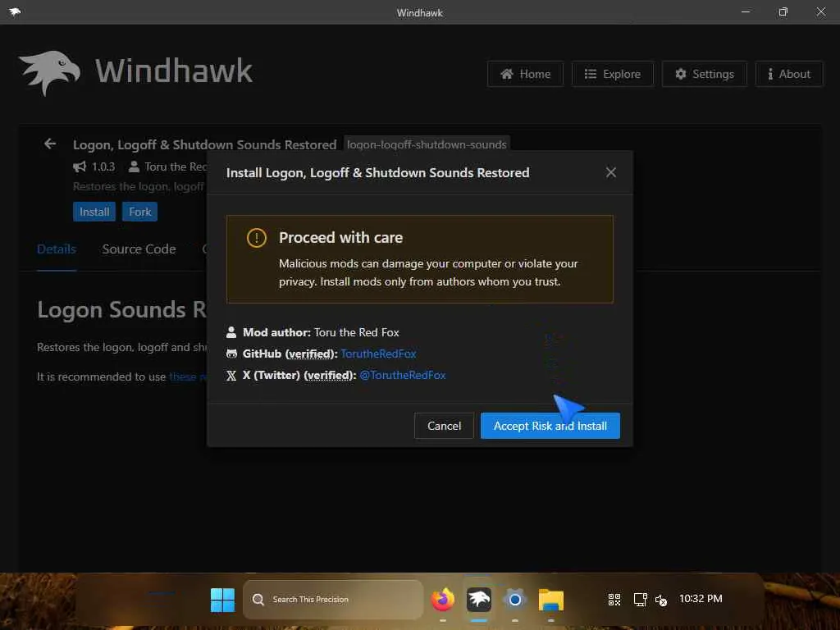Go back using the left arrow
The height and width of the screenshot is (630, 840).
[50, 144]
